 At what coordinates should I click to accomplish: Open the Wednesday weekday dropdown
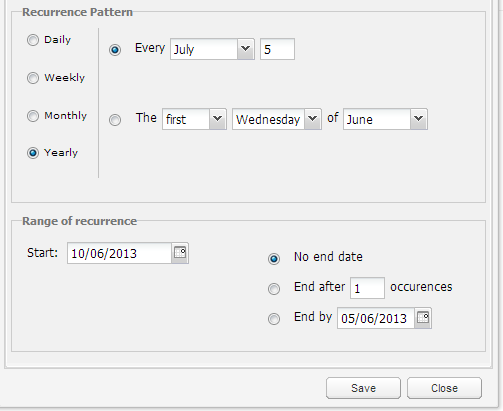click(277, 119)
